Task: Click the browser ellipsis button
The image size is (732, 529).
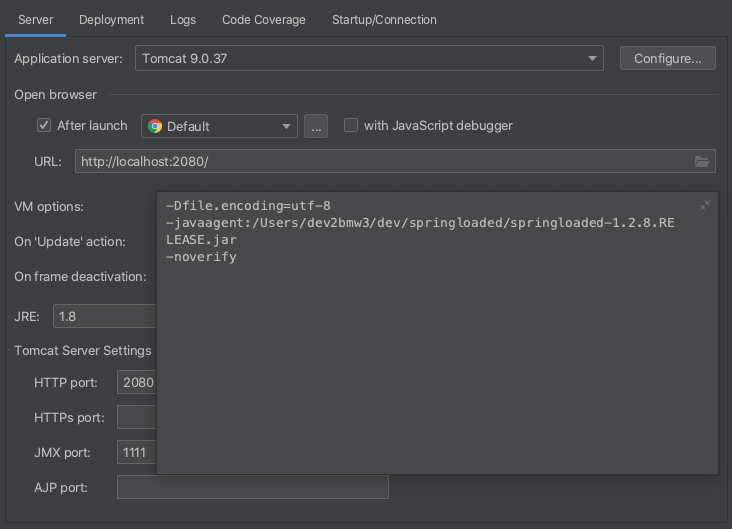Action: pos(316,126)
